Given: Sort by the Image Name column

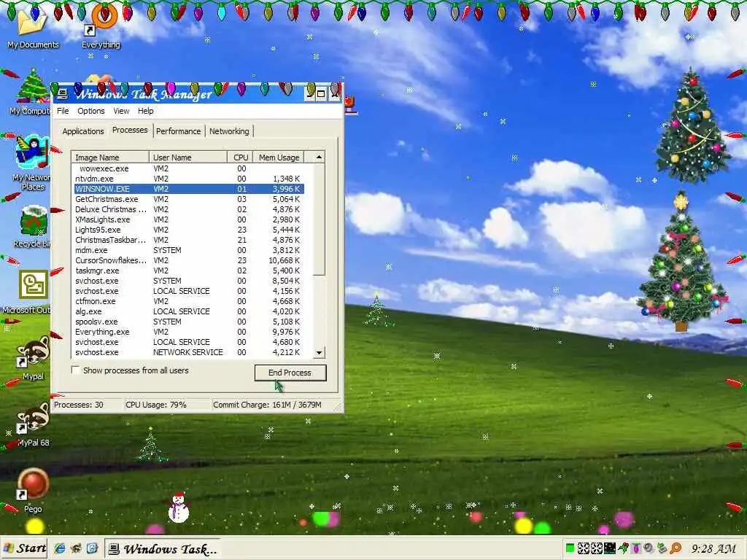Looking at the screenshot, I should (111, 157).
